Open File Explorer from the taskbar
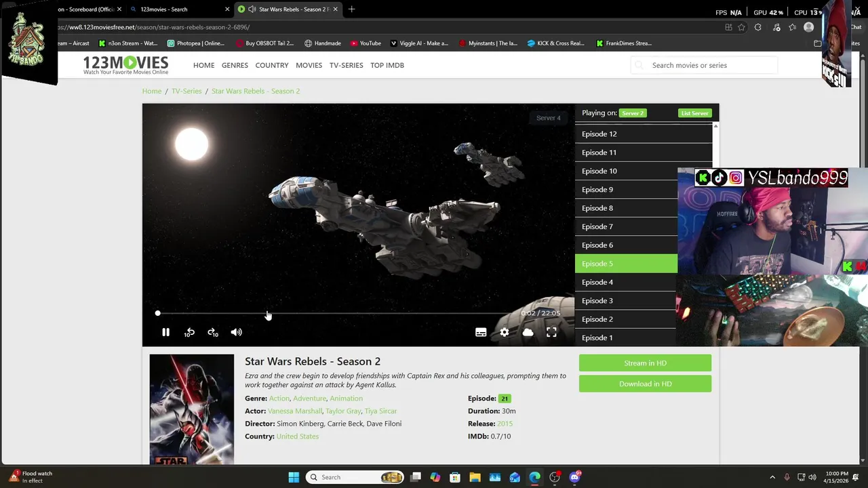This screenshot has height=488, width=868. 475,477
